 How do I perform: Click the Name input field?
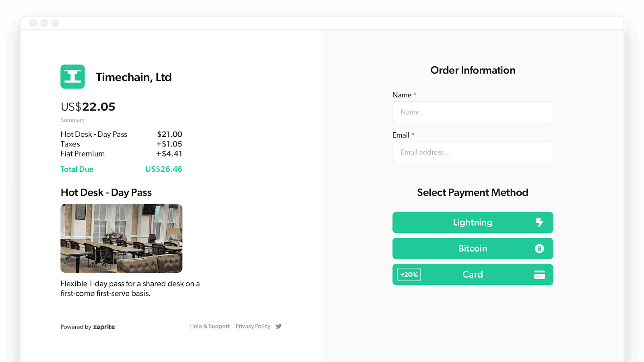(x=473, y=112)
